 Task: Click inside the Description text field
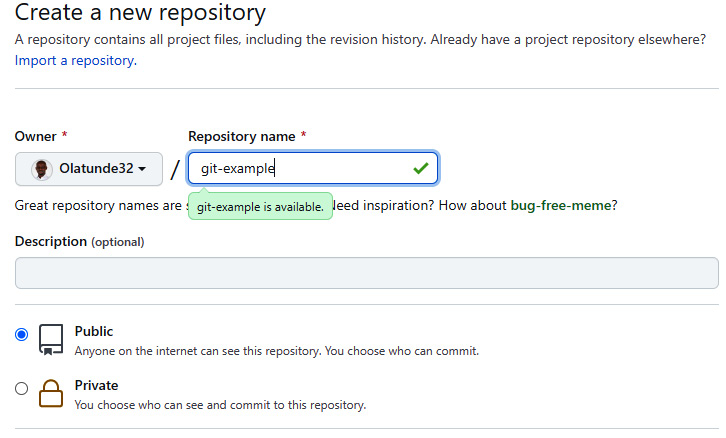click(x=366, y=273)
